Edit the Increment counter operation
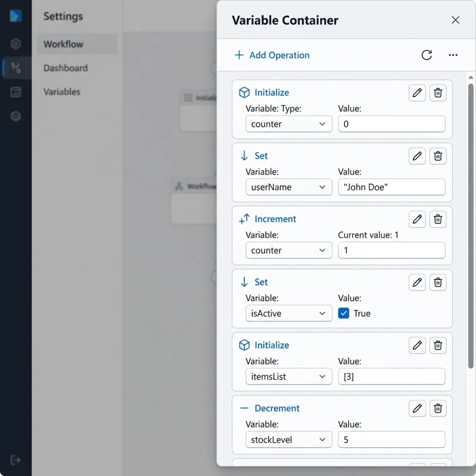Viewport: 476px width, 476px height. coord(417,219)
